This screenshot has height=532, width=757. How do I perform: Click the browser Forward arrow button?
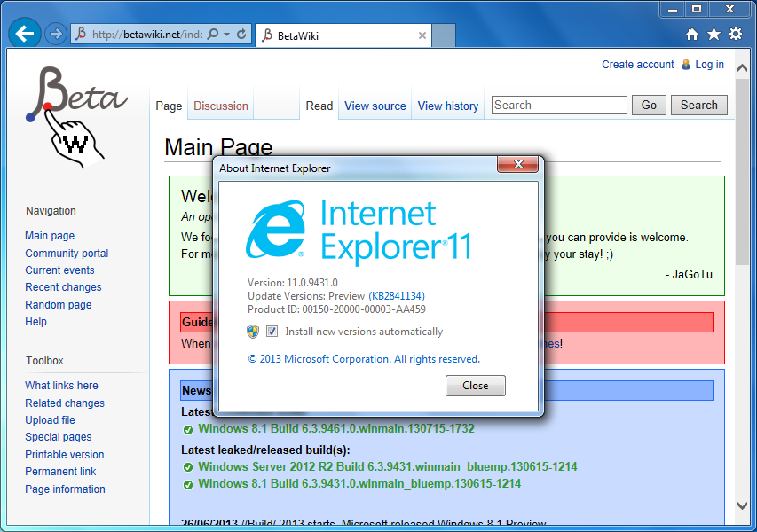pyautogui.click(x=56, y=34)
